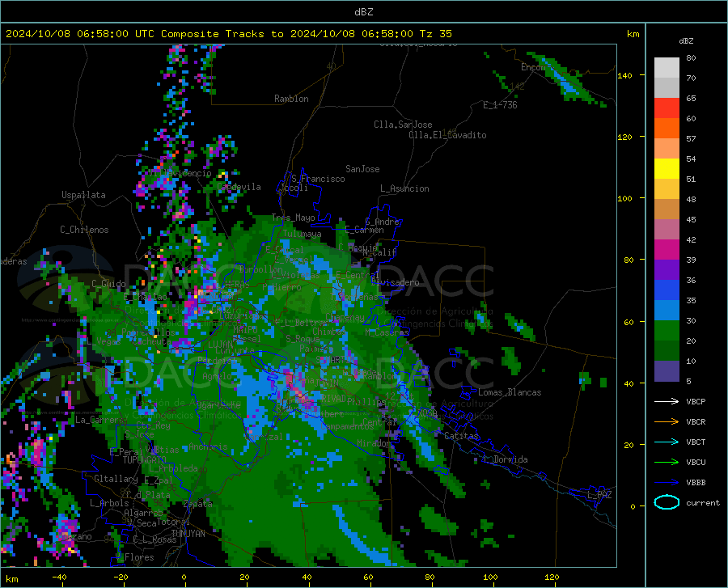
Task: Click the 'VBCP' legend label
Action: [696, 401]
